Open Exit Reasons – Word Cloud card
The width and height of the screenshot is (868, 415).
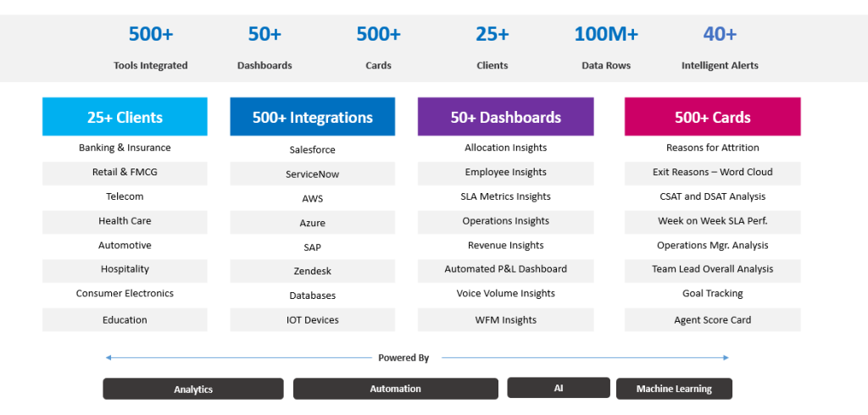pos(712,172)
